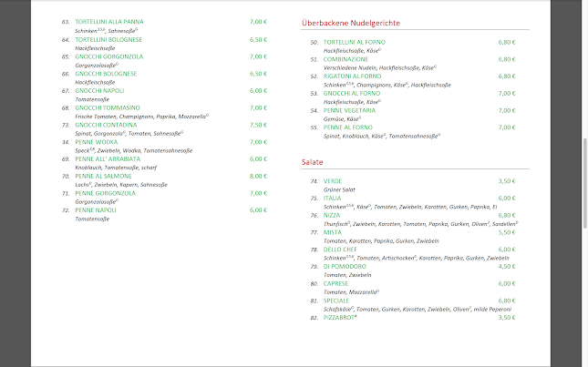588x367 pixels.
Task: Click the 'Salate' section heading
Action: (x=312, y=161)
